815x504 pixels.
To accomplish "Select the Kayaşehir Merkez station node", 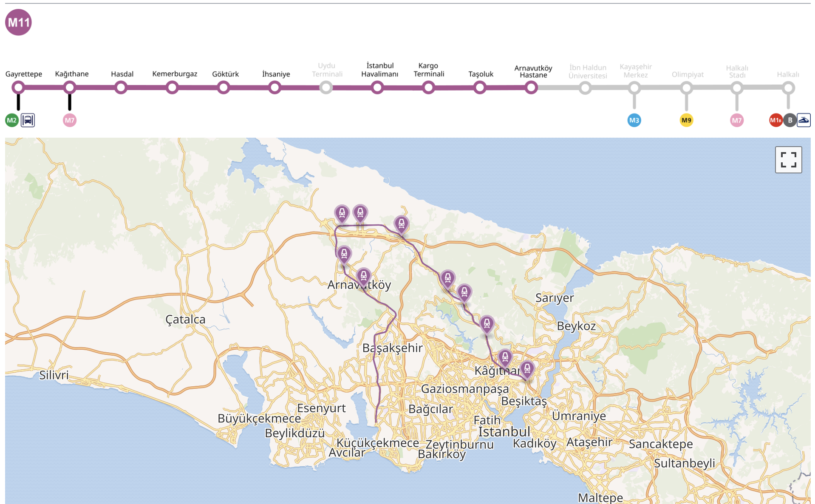I will (634, 88).
